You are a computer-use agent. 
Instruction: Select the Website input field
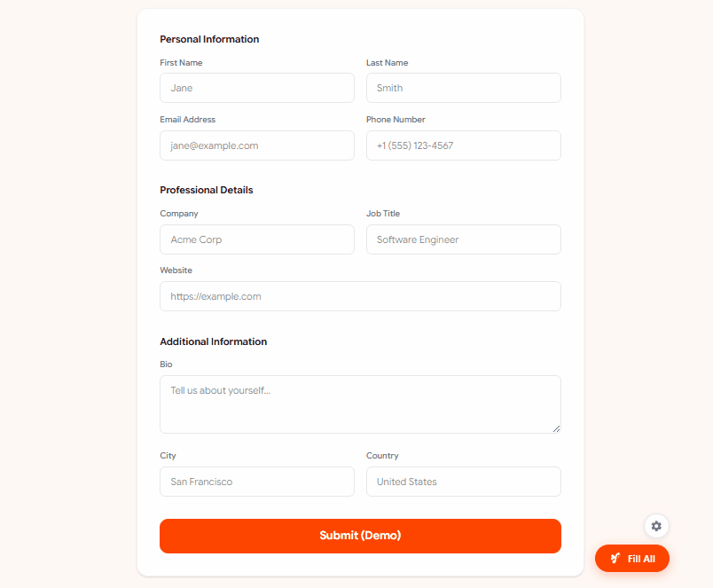pyautogui.click(x=359, y=295)
